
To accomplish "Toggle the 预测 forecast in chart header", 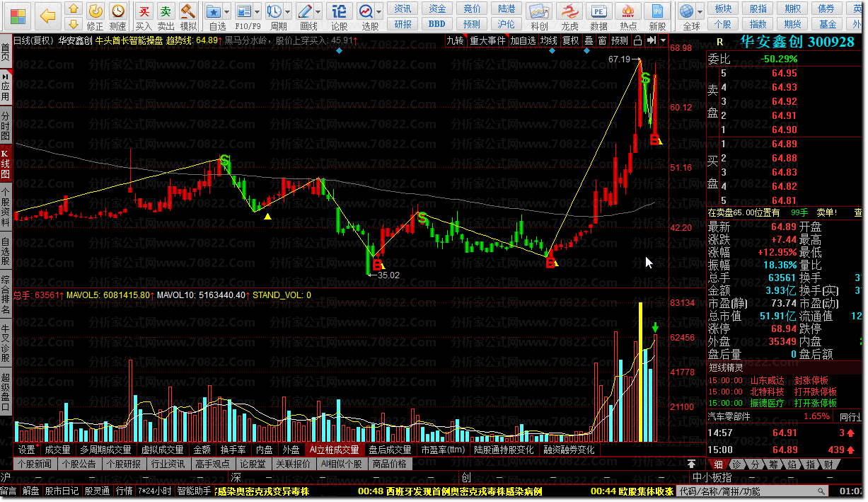I will (620, 40).
